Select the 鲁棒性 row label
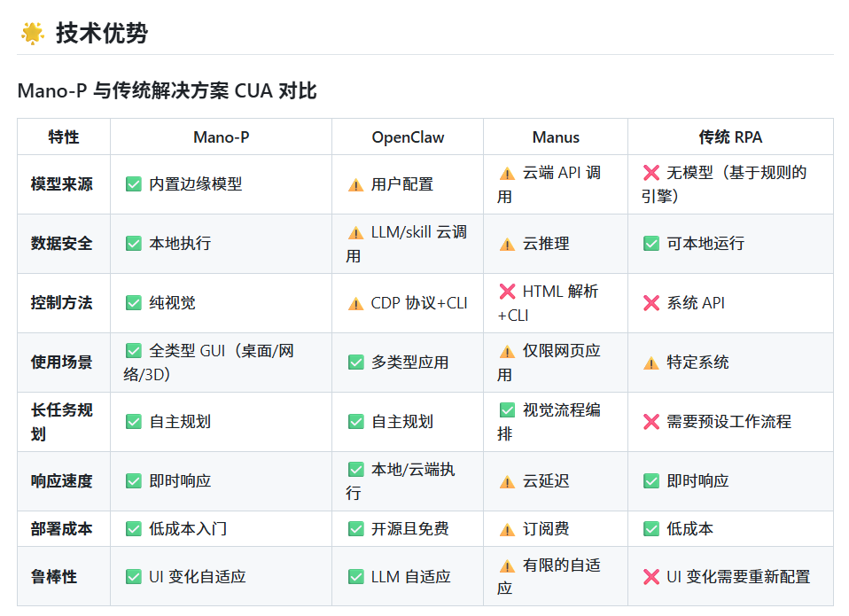 point(54,576)
